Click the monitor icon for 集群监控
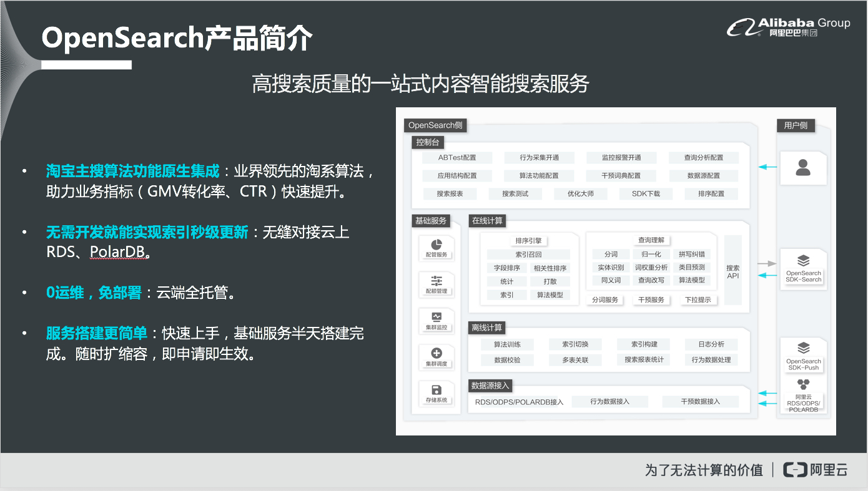This screenshot has width=868, height=491. (436, 317)
